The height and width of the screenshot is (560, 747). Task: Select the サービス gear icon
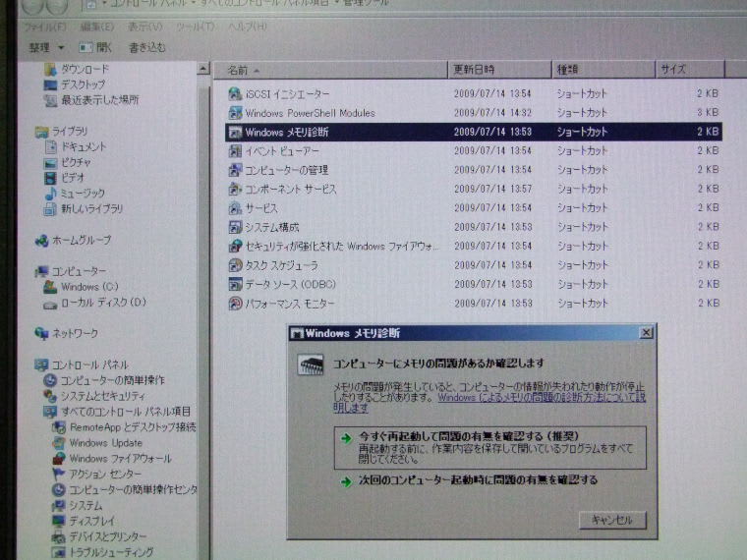pyautogui.click(x=235, y=208)
